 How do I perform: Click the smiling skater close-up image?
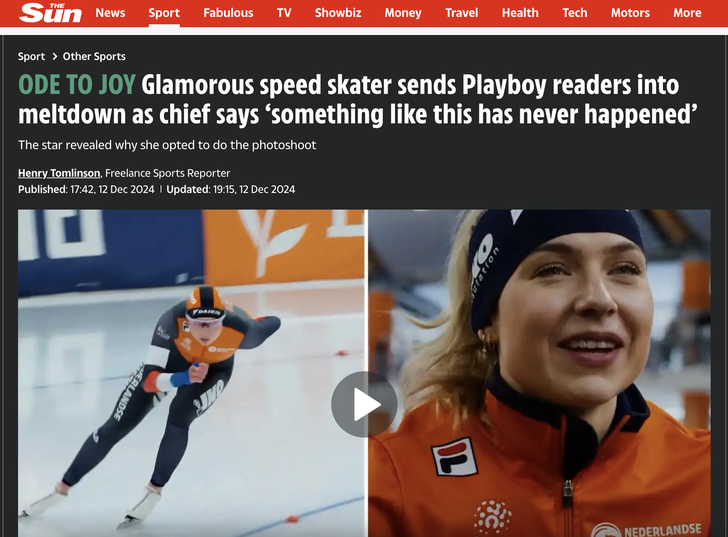540,373
